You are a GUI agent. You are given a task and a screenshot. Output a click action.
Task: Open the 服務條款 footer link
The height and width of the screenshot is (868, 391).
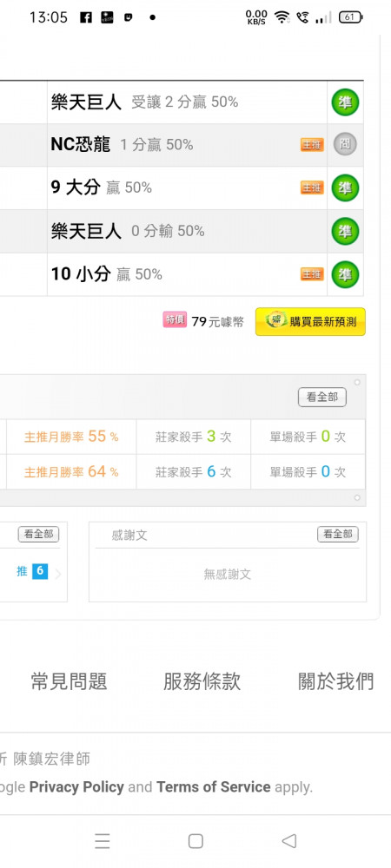pyautogui.click(x=202, y=681)
